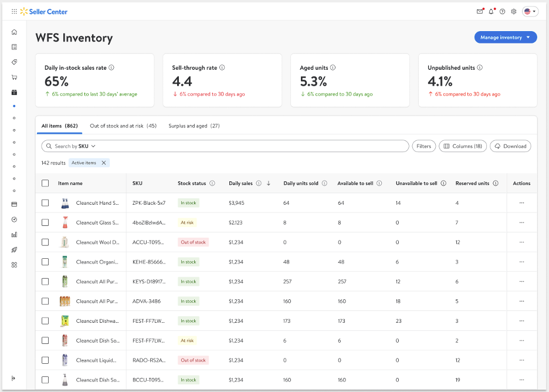Open the mail inbox icon

tap(480, 12)
